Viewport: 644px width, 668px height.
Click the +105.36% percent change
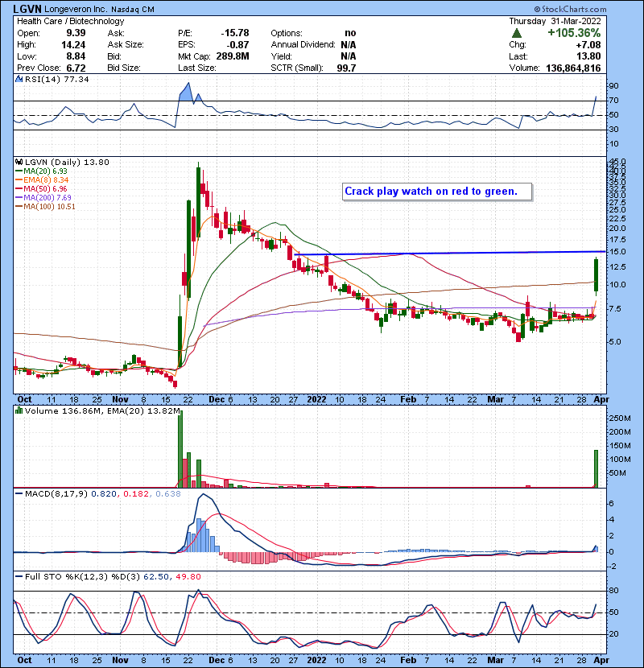[x=574, y=33]
